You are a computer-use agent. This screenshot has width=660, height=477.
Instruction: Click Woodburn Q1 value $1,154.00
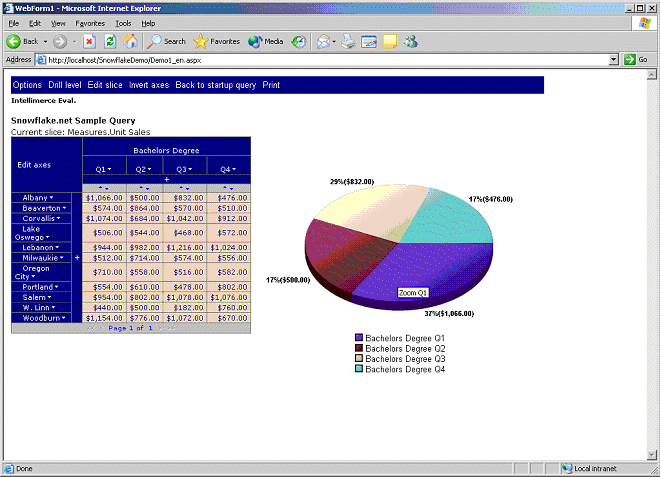pos(104,318)
